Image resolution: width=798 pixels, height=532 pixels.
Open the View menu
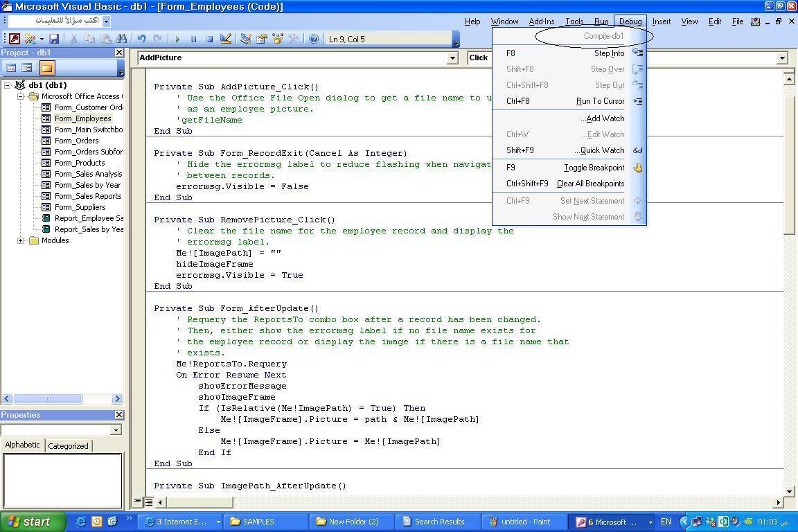(690, 21)
